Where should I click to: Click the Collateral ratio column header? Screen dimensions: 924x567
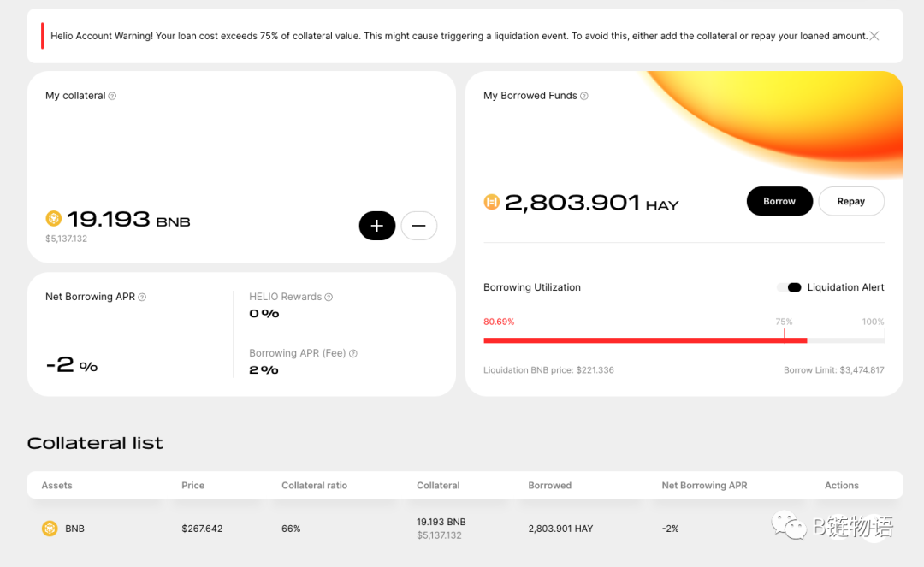coord(314,485)
